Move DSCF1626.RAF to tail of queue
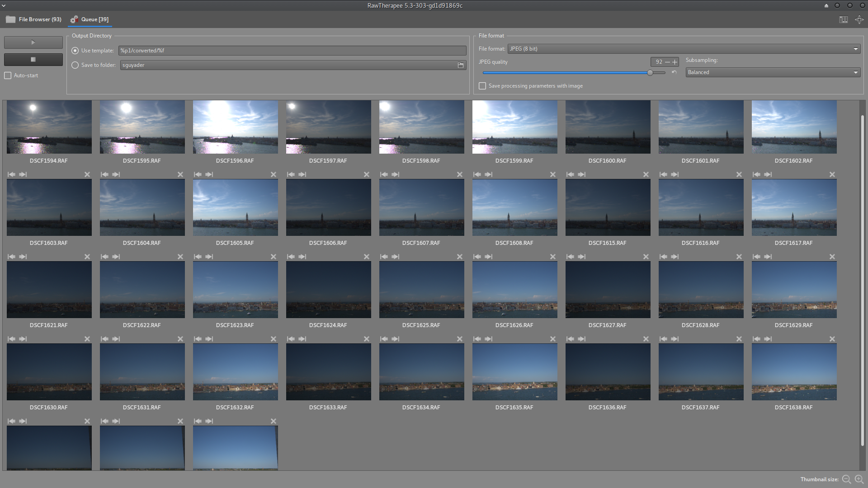This screenshot has height=488, width=868. (489, 257)
